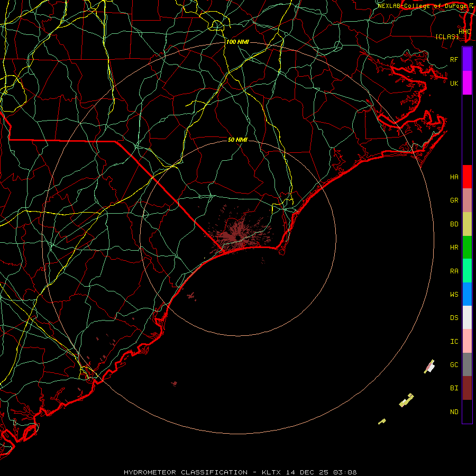This screenshot has height=476, width=476.
Task: Click the HHC product label
Action: click(x=464, y=32)
